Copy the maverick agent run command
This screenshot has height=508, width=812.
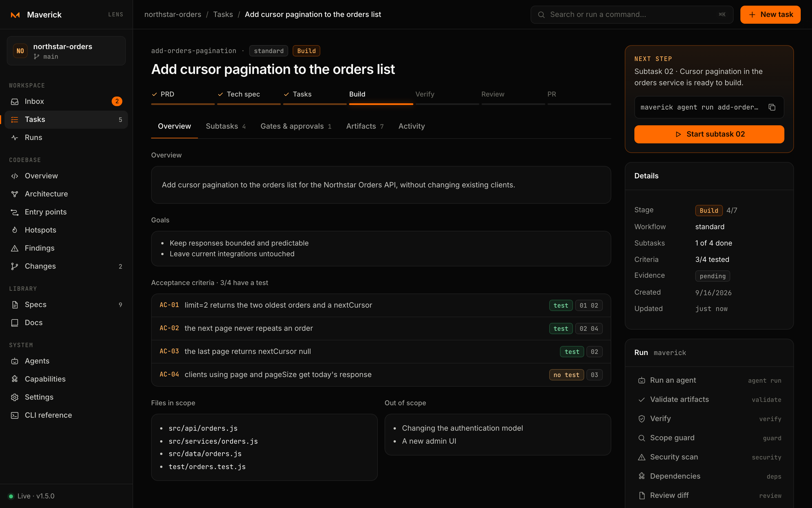tap(772, 107)
